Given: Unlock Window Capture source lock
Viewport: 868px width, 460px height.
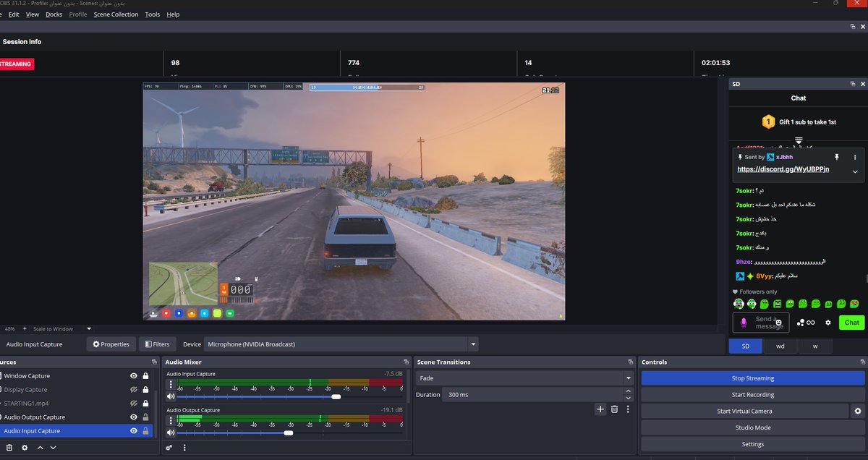Looking at the screenshot, I should point(145,376).
